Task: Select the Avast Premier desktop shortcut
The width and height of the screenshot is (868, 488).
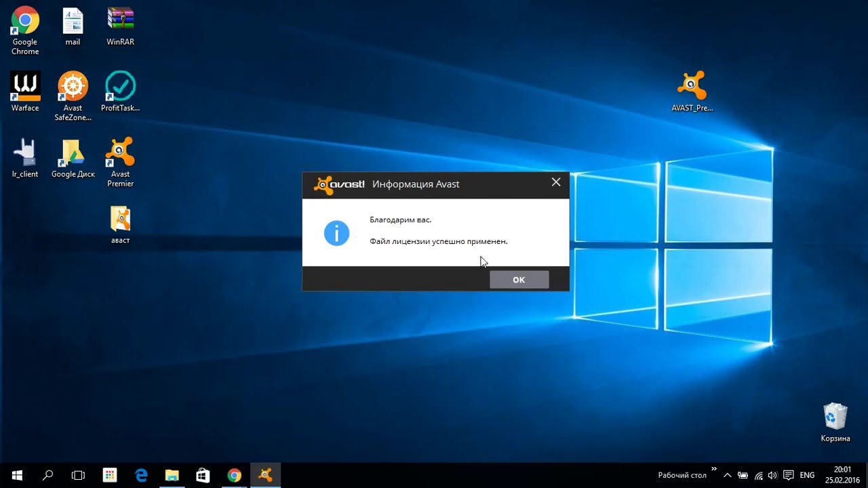Action: pyautogui.click(x=120, y=163)
